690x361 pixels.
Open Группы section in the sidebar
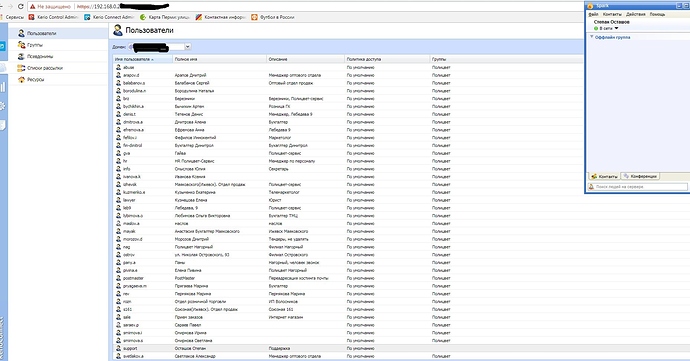35,45
